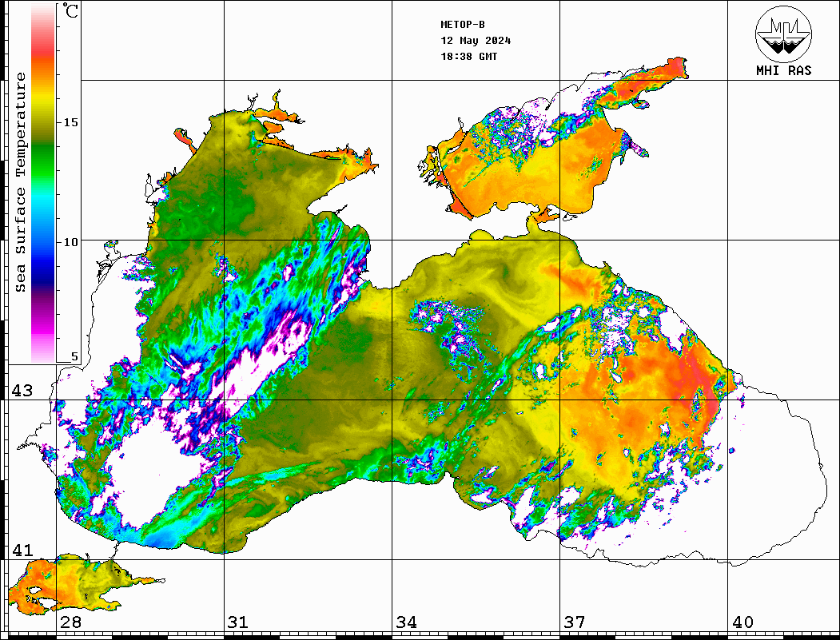Viewport: 840px width, 640px height.
Task: Click the 'MHI RAS' label text
Action: [x=783, y=70]
